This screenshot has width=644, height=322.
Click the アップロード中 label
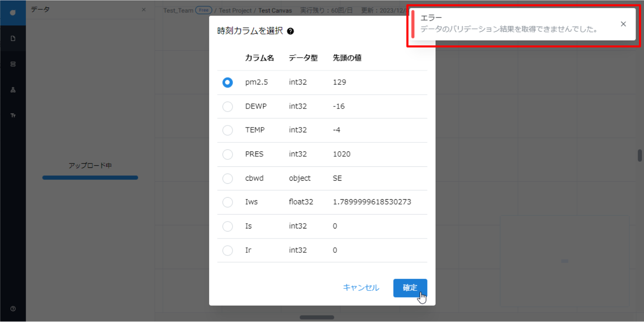pos(90,166)
